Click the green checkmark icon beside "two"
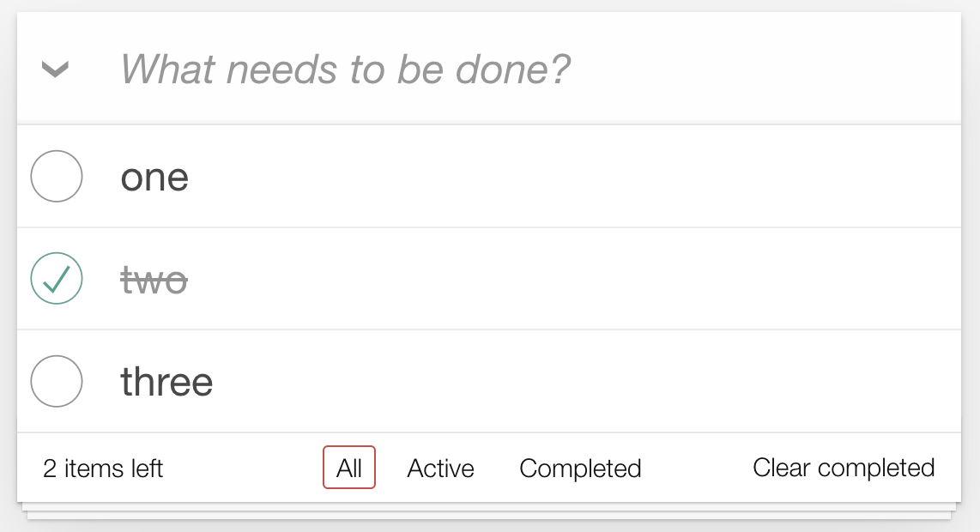Screen dimensions: 980x532 [x=57, y=279]
